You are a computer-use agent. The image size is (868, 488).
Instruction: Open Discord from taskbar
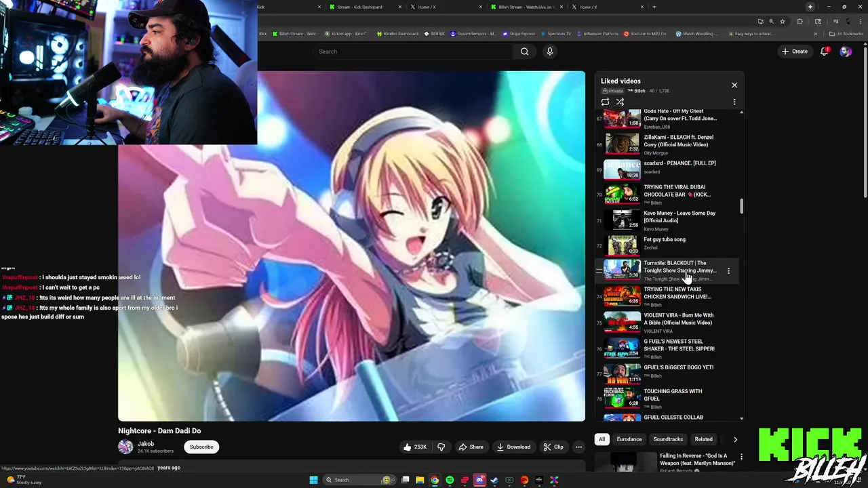point(479,480)
